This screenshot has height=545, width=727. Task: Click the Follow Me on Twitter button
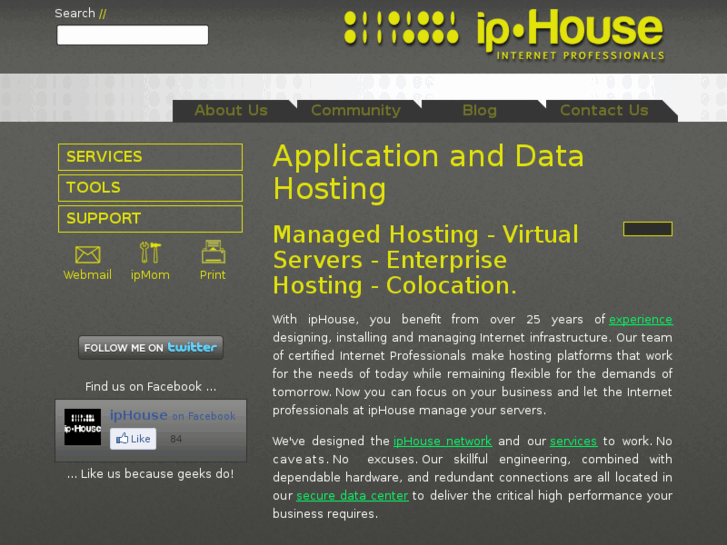coord(151,347)
